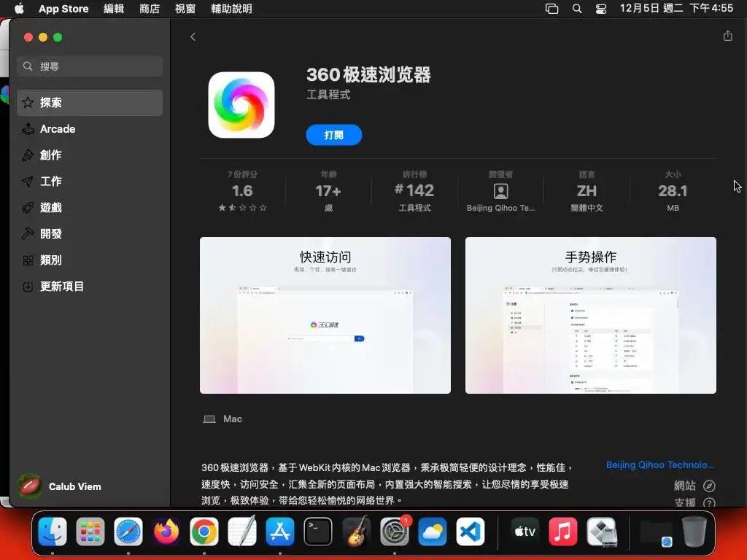The height and width of the screenshot is (560, 747).
Task: Open the 編輯 menu
Action: pyautogui.click(x=114, y=9)
